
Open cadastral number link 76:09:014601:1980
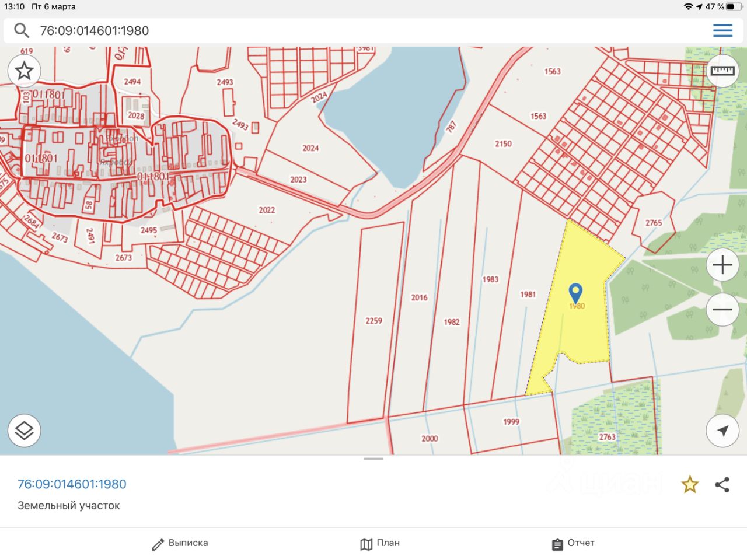pos(72,484)
